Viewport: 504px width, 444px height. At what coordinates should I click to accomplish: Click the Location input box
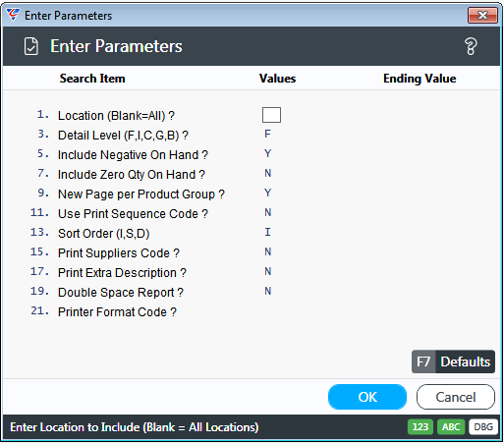point(271,115)
